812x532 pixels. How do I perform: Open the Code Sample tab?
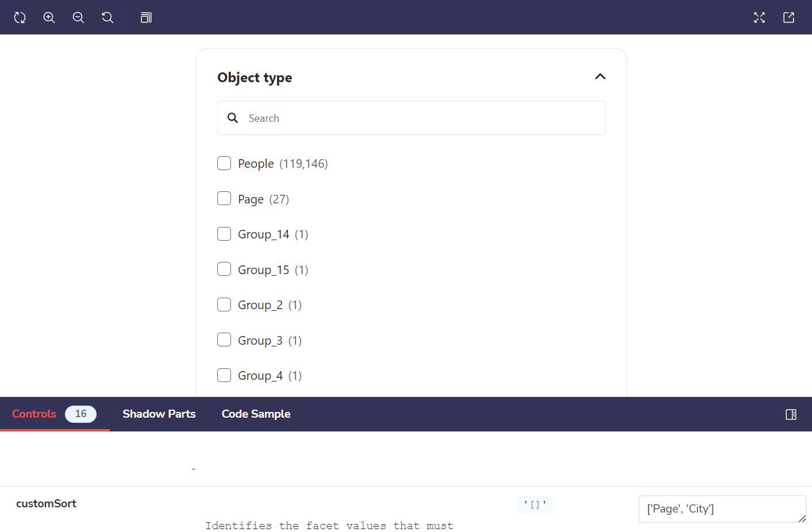(x=256, y=414)
